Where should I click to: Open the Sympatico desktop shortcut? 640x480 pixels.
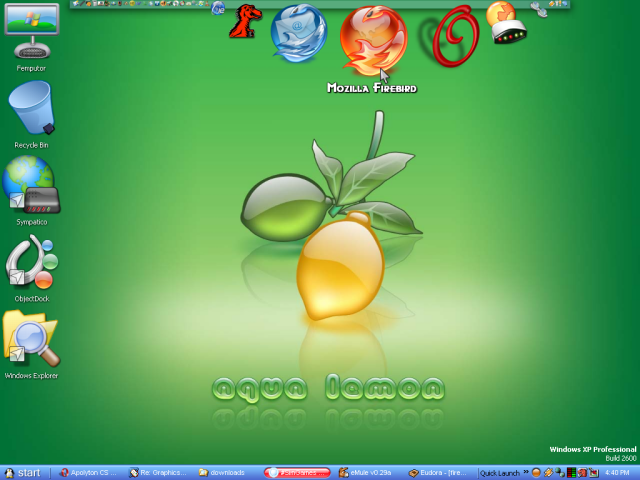pyautogui.click(x=31, y=187)
